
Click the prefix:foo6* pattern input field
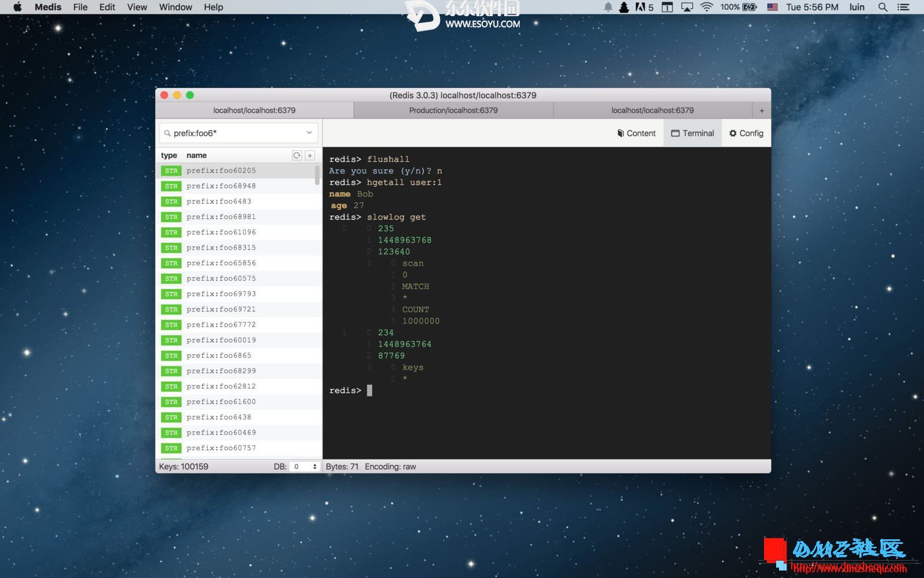[x=239, y=133]
